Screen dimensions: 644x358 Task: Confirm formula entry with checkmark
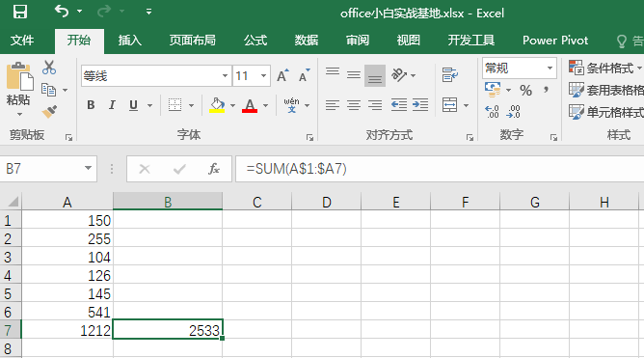[x=179, y=169]
